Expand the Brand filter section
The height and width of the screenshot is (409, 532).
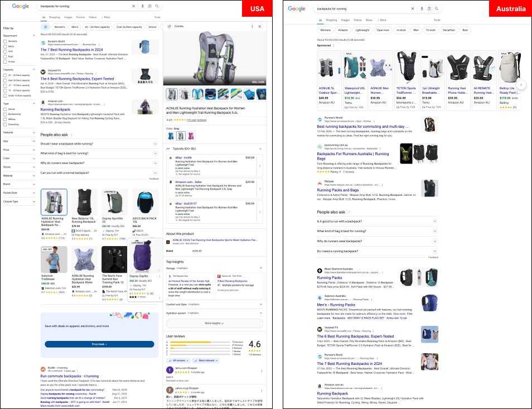[x=33, y=184]
